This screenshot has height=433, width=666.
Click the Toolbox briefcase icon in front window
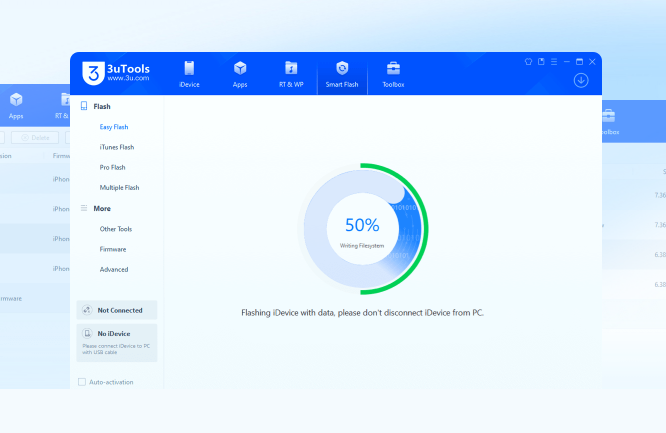click(x=393, y=68)
